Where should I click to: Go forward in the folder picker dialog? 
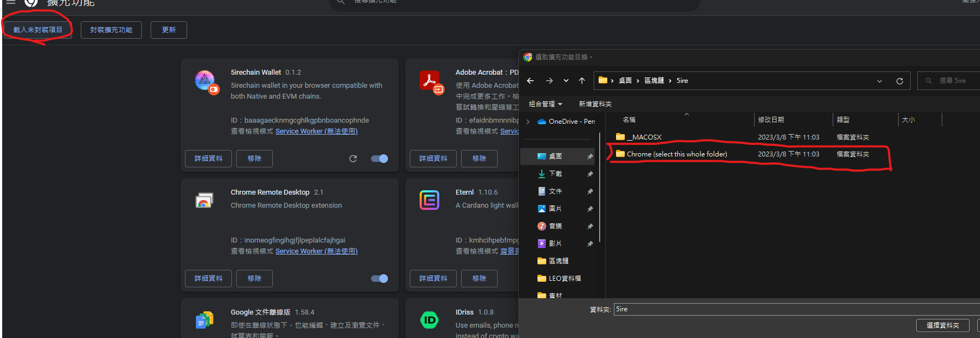pyautogui.click(x=549, y=81)
